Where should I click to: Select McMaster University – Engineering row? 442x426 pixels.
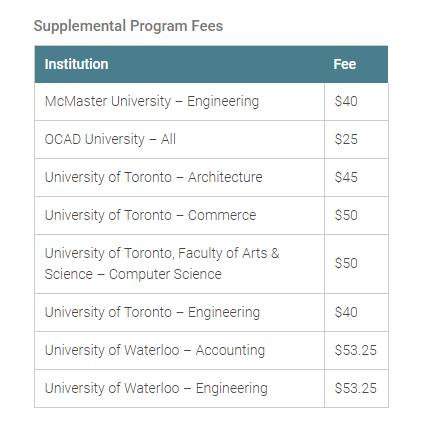click(x=211, y=101)
